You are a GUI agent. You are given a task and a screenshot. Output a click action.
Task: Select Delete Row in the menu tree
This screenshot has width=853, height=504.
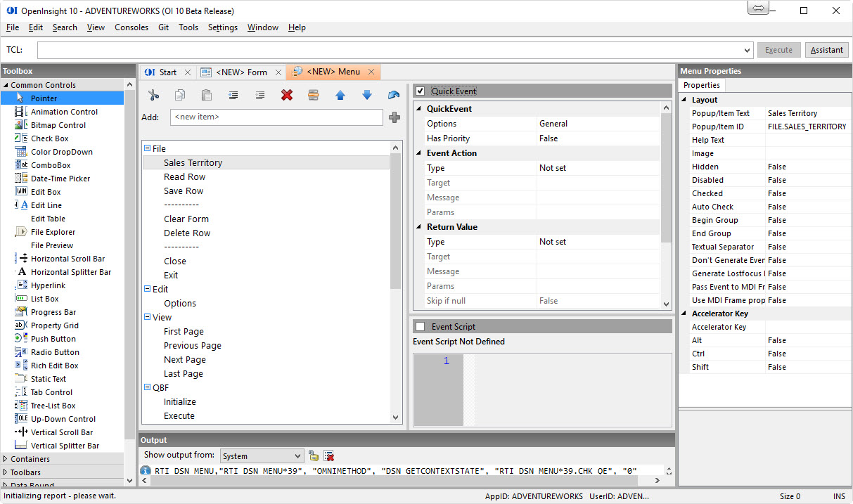point(187,233)
